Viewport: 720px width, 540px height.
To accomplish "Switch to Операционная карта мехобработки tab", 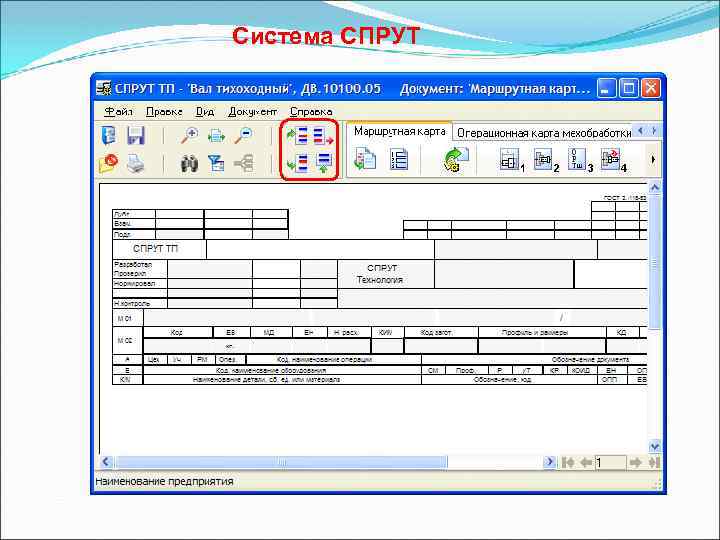I will [x=544, y=133].
